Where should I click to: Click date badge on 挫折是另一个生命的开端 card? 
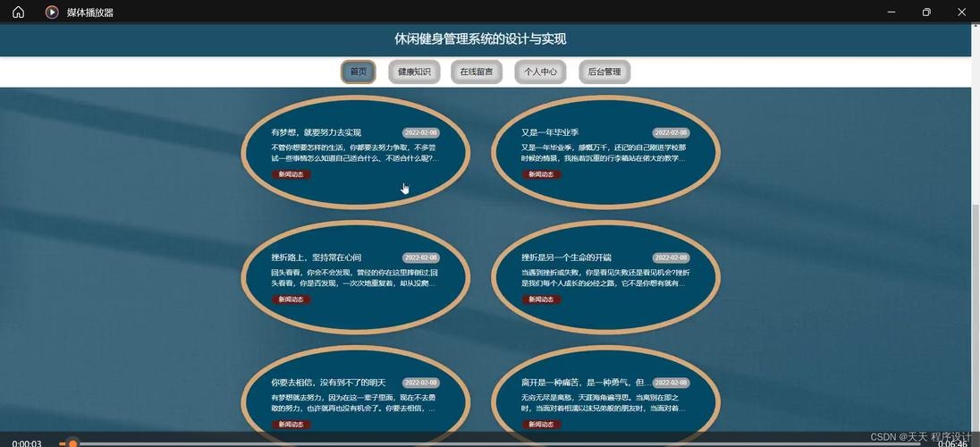[x=671, y=258]
